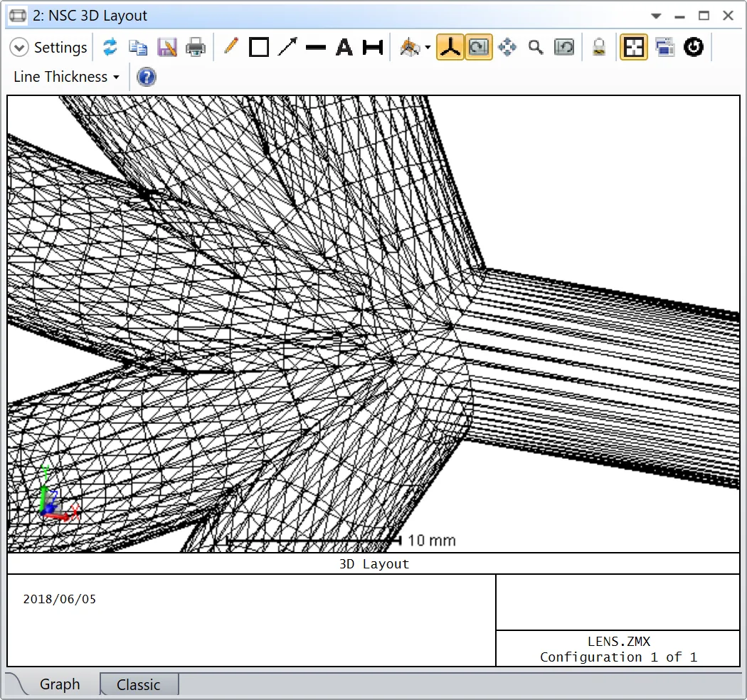Add text with the A annotation tool
The height and width of the screenshot is (700, 747).
(x=344, y=47)
